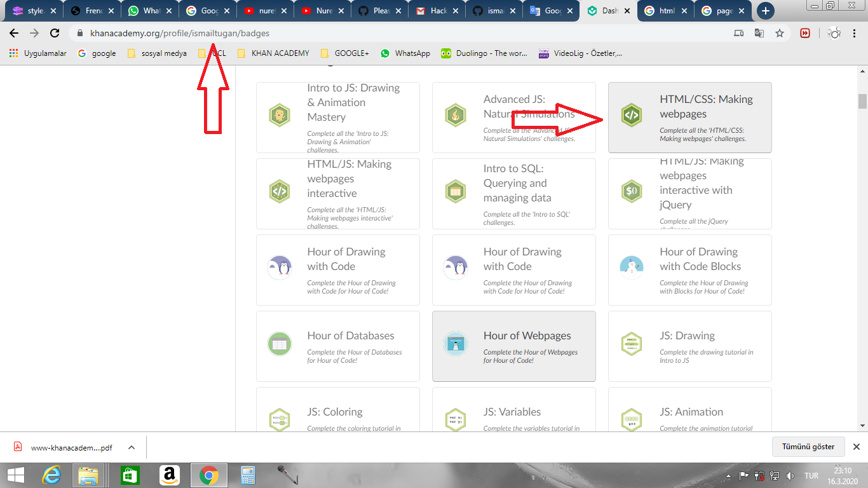Viewport: 868px width, 488px height.
Task: Open the WhatsApp bookmark
Action: [x=405, y=53]
